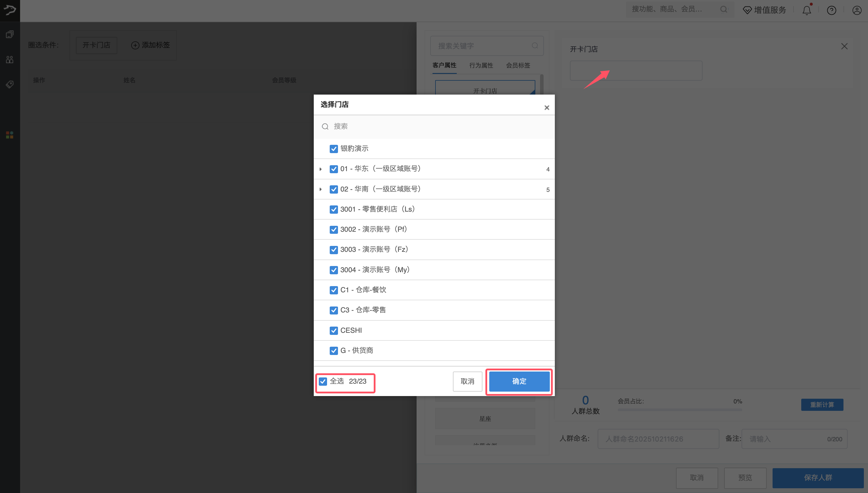868x493 pixels.
Task: Uncheck the 银豹演示 store checkbox
Action: tap(334, 149)
